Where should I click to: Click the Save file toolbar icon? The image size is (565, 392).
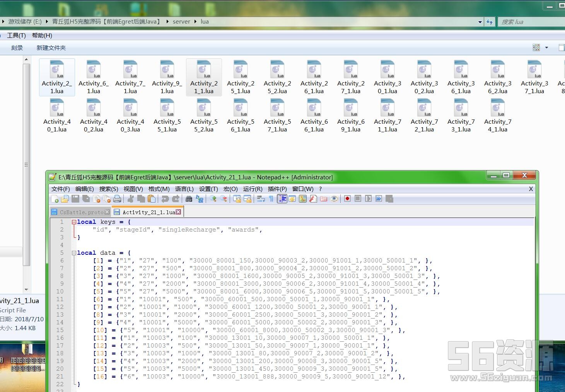[x=75, y=199]
